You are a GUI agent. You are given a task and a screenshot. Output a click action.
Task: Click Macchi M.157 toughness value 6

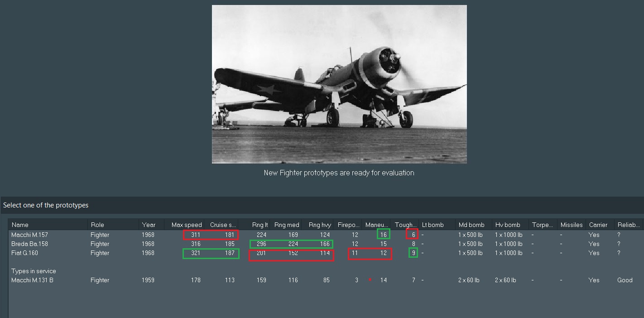[x=413, y=235]
